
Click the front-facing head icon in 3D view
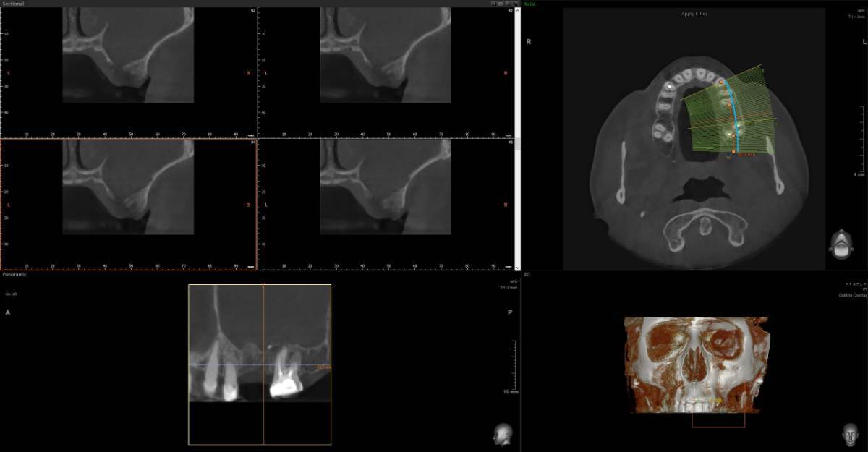[851, 434]
